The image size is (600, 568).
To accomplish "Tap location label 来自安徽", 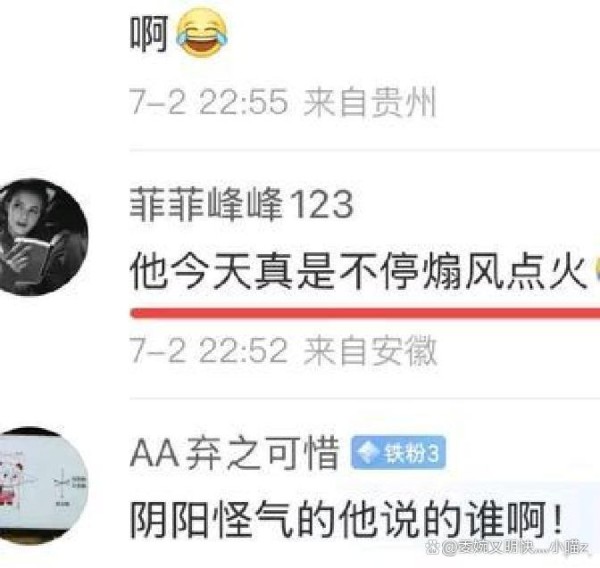I will [x=370, y=350].
